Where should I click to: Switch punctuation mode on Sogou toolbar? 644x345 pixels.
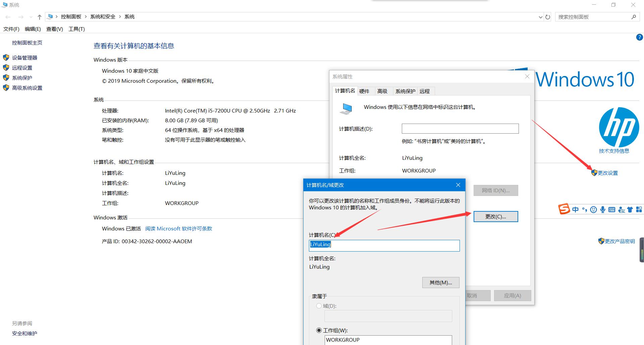[x=585, y=210]
